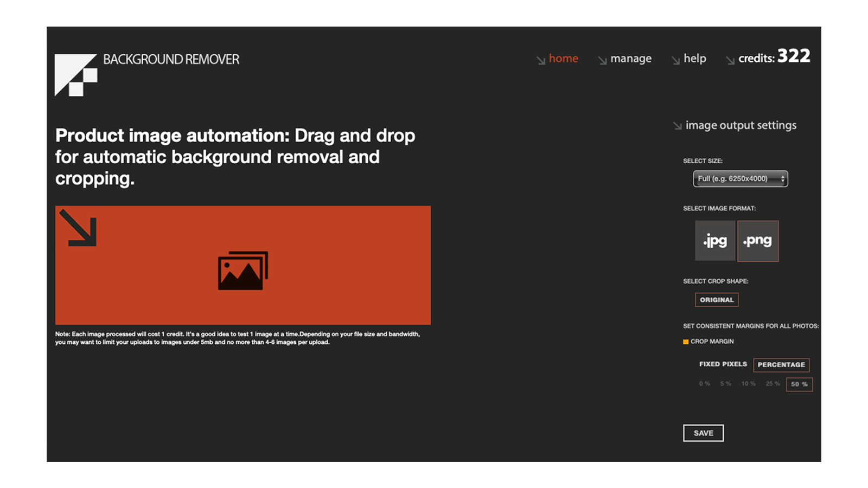Click the diagonal arrow icon beside home
The height and width of the screenshot is (488, 868).
tap(540, 60)
